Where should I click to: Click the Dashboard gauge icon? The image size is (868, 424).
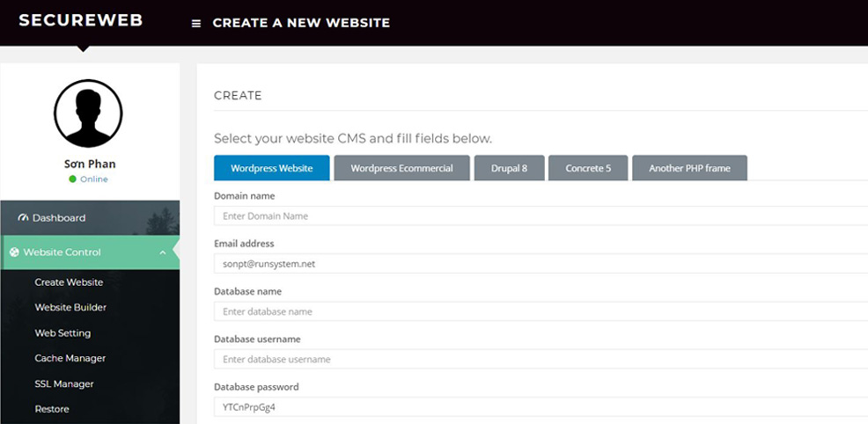point(24,218)
